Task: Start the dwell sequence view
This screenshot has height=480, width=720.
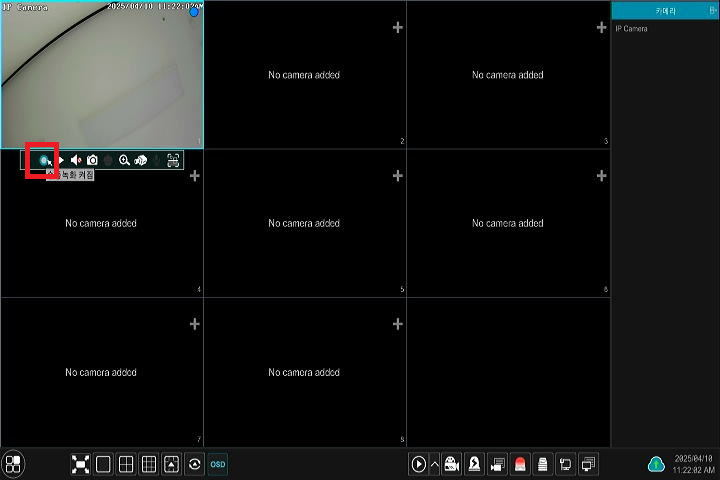Action: pyautogui.click(x=194, y=464)
